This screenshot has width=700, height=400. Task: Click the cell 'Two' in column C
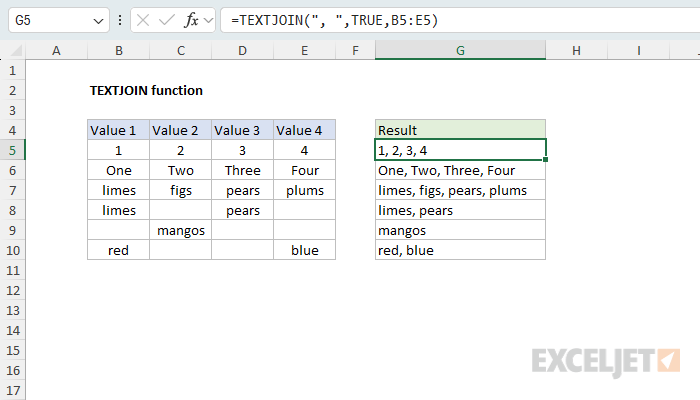click(181, 171)
